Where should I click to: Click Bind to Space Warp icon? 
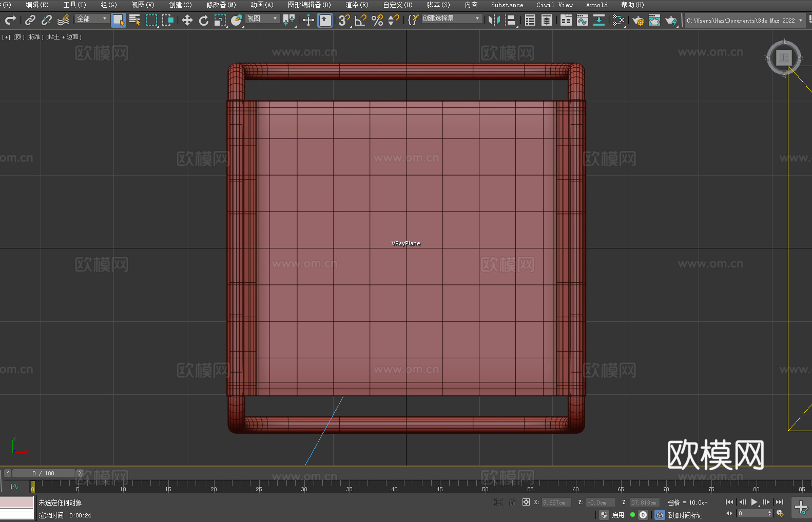[x=63, y=20]
